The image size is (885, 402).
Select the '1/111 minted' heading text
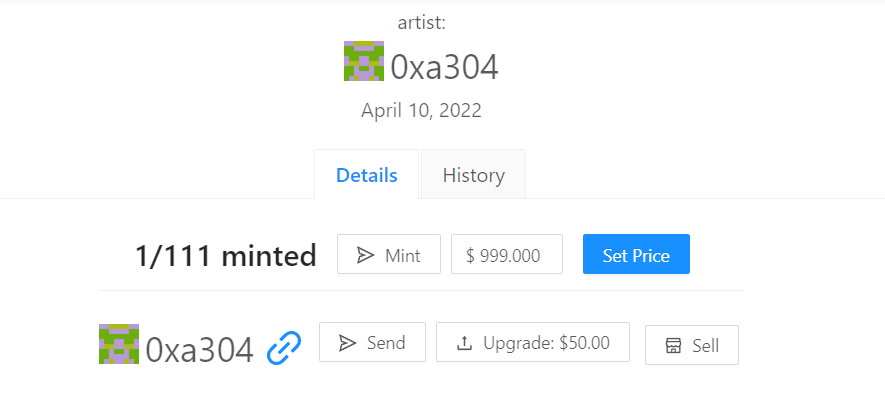226,256
